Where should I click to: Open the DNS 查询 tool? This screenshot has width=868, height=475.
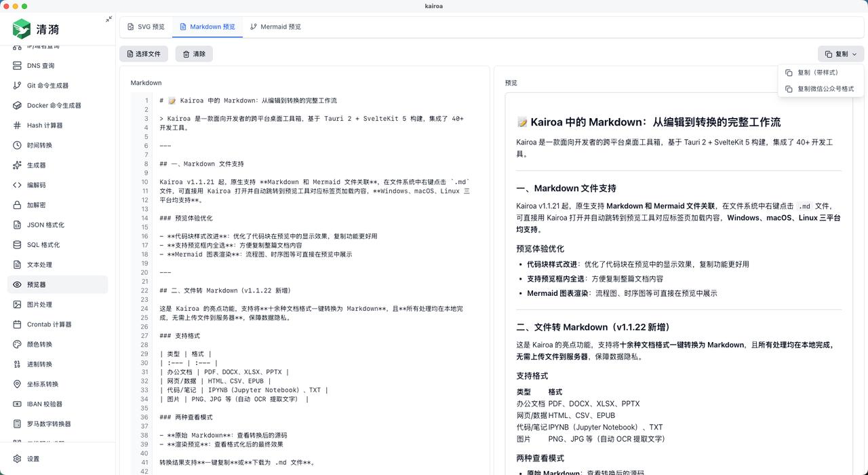[x=58, y=66]
